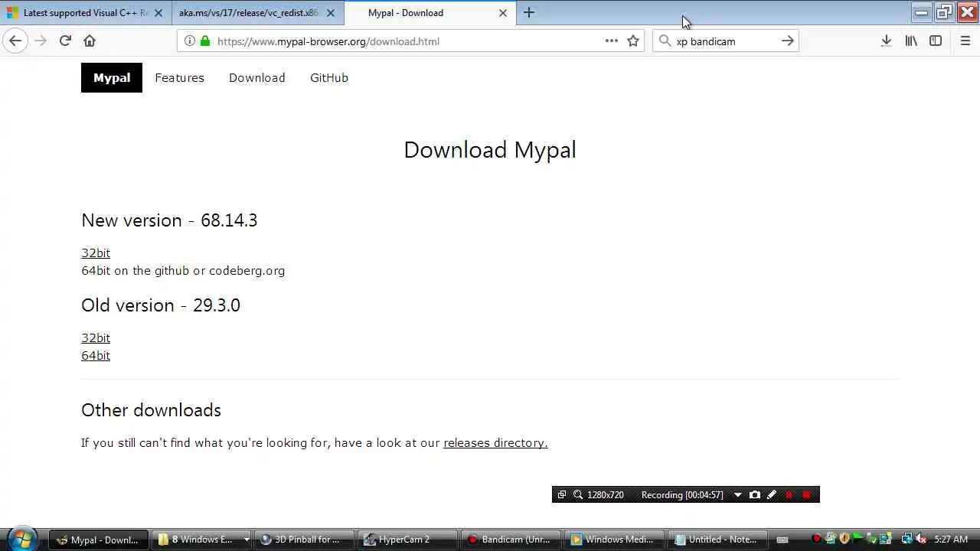The width and height of the screenshot is (980, 551).
Task: Click the 1280x720 size label
Action: 606,495
